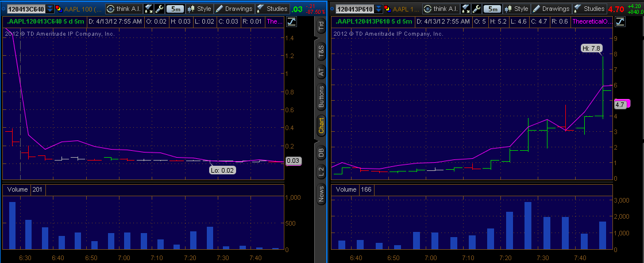Click 'R: 0.01' value on left chart header
This screenshot has width=644, height=263.
[x=252, y=21]
